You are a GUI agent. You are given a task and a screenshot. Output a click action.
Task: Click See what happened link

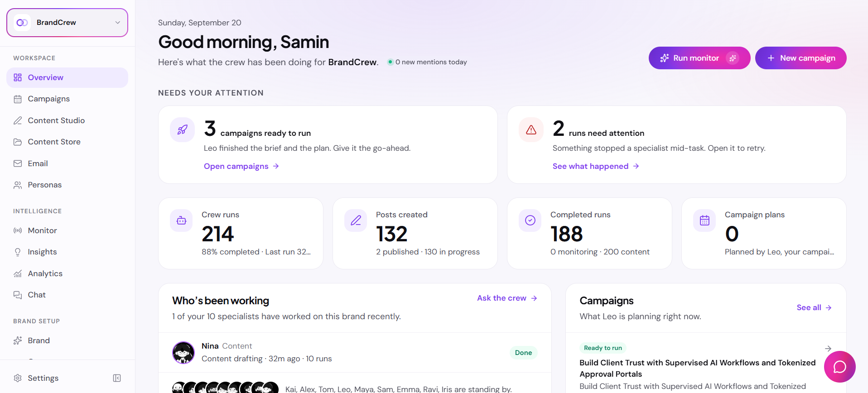(x=596, y=166)
